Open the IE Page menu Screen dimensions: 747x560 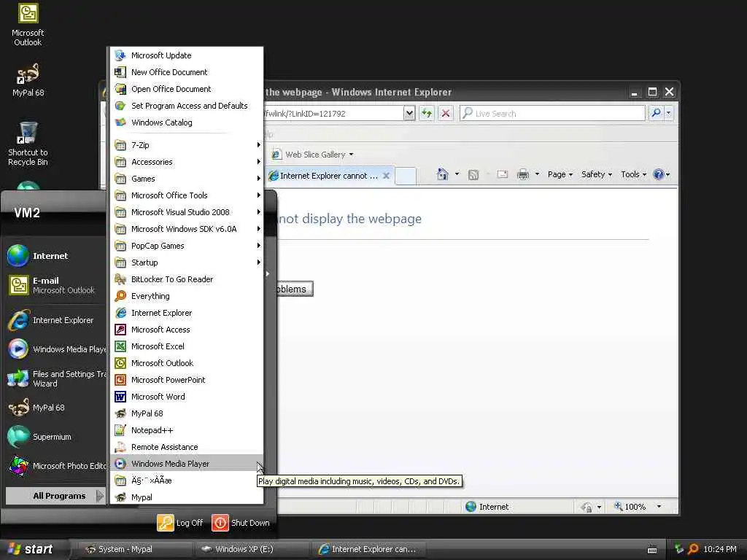(560, 174)
